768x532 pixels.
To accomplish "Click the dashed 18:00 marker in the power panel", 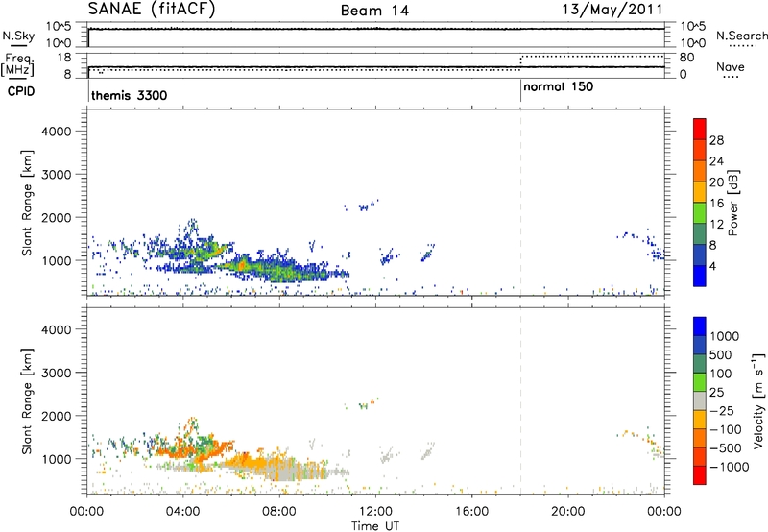I will pos(520,203).
